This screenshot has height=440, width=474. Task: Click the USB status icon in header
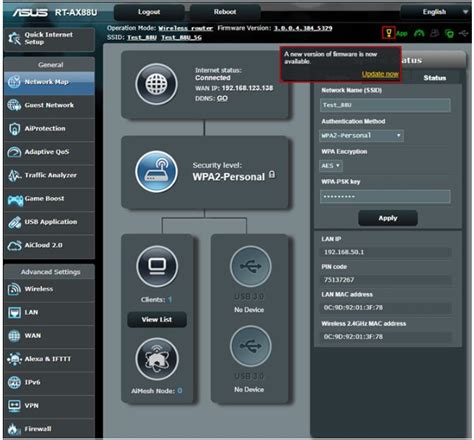(x=463, y=33)
